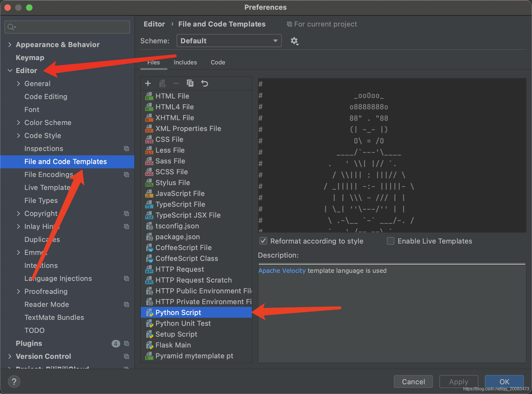This screenshot has width=532, height=394.
Task: Open the TODO settings page
Action: (34, 330)
